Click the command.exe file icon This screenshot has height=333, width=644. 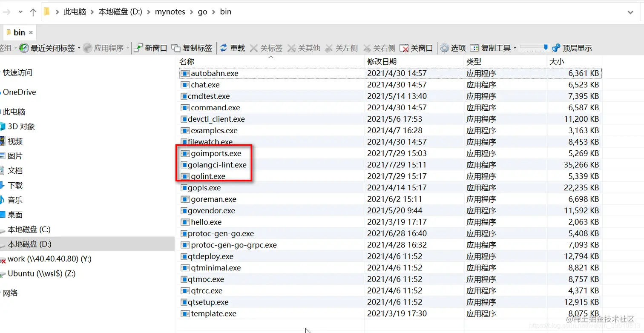184,108
